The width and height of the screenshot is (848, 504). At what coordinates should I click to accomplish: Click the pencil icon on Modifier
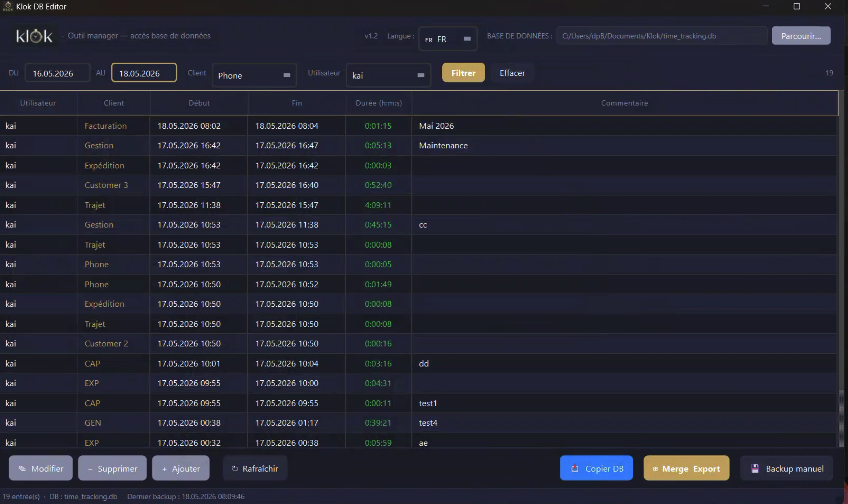(22, 468)
